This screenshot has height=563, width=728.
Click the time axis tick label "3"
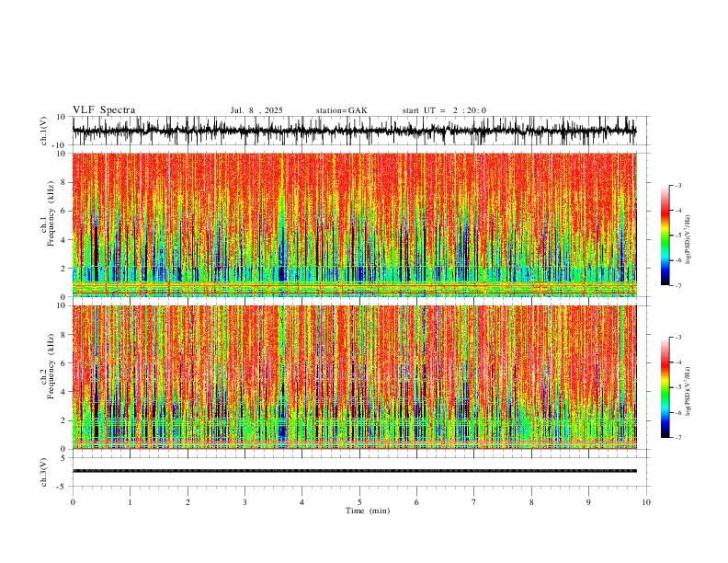pos(245,502)
